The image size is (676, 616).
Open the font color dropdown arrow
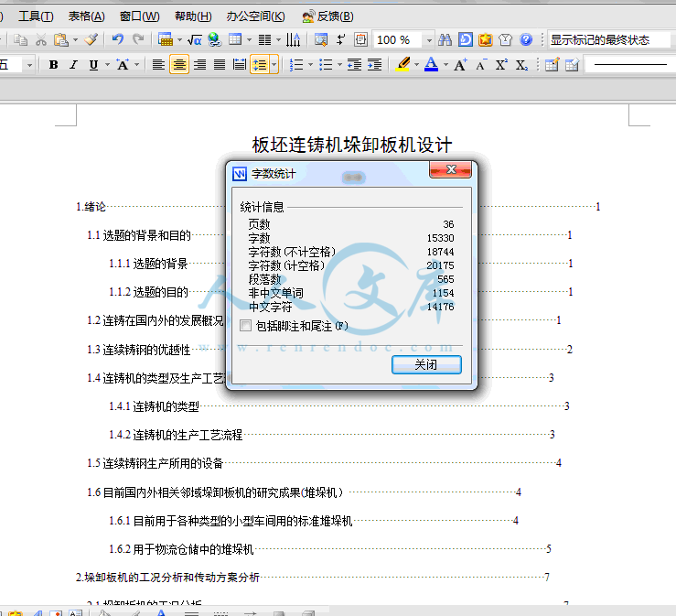click(x=445, y=65)
